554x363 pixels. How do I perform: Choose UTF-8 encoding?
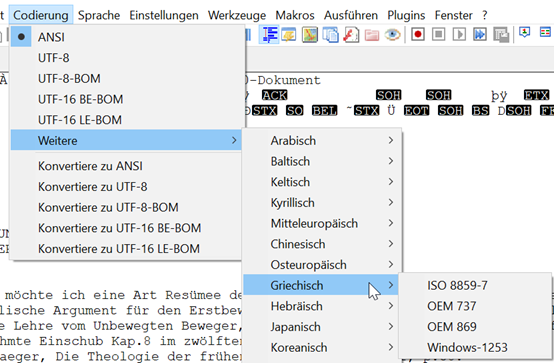tap(126, 58)
